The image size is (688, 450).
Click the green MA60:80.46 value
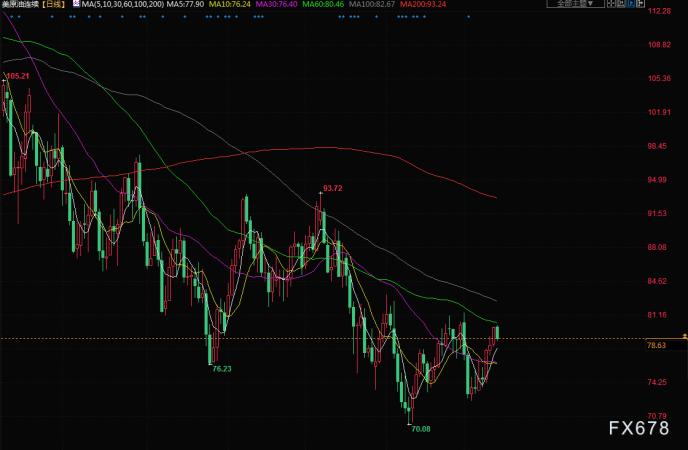pyautogui.click(x=323, y=4)
